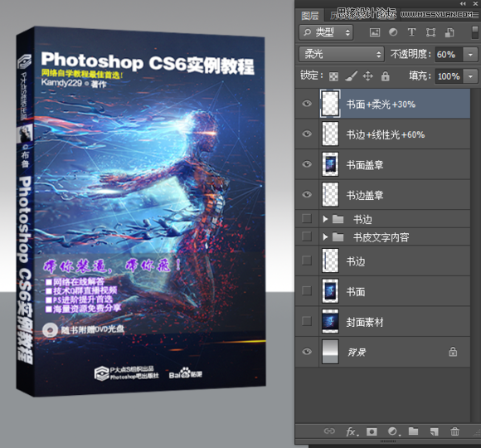Image resolution: width=481 pixels, height=448 pixels.
Task: Click the folder icon of the 书边 group
Action: tap(338, 219)
